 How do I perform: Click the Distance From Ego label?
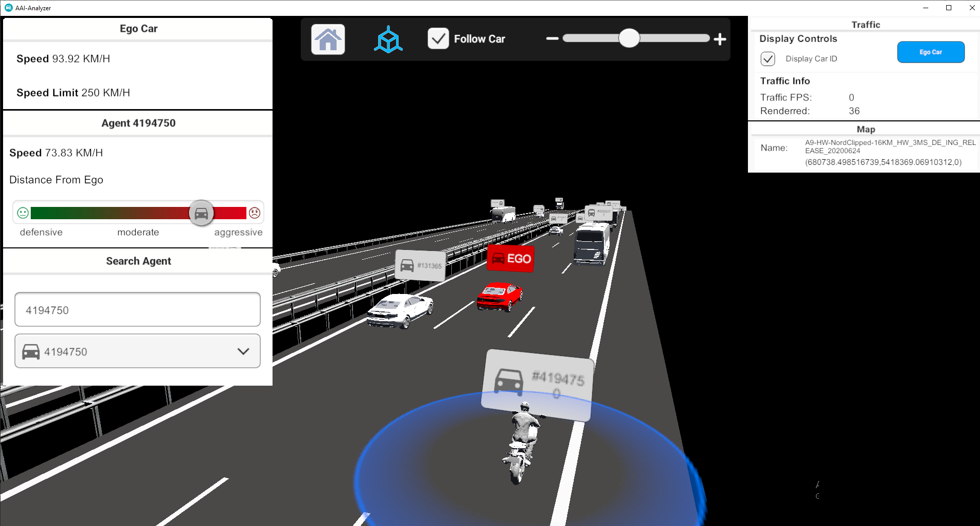pyautogui.click(x=56, y=180)
